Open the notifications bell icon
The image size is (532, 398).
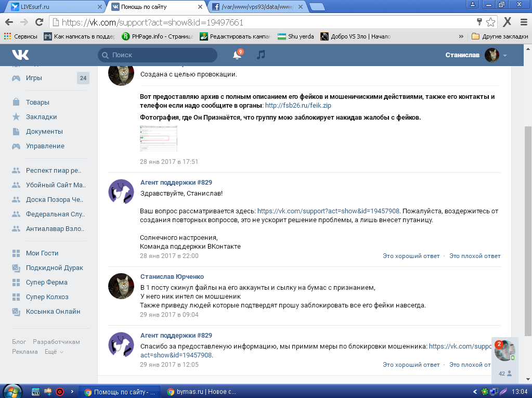coord(237,55)
